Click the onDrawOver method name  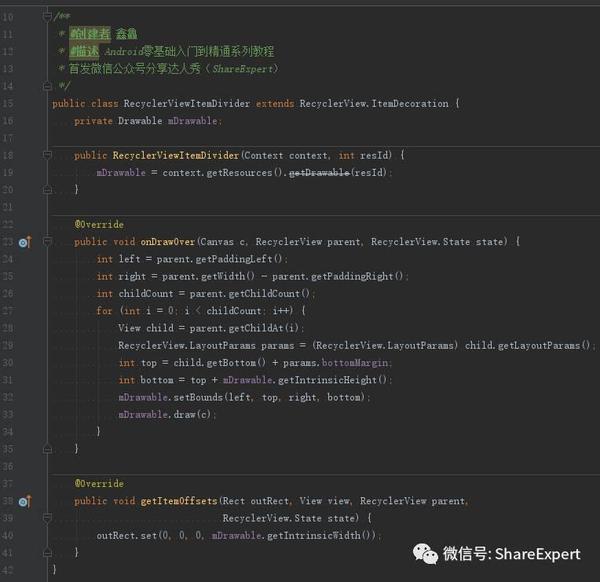(168, 242)
